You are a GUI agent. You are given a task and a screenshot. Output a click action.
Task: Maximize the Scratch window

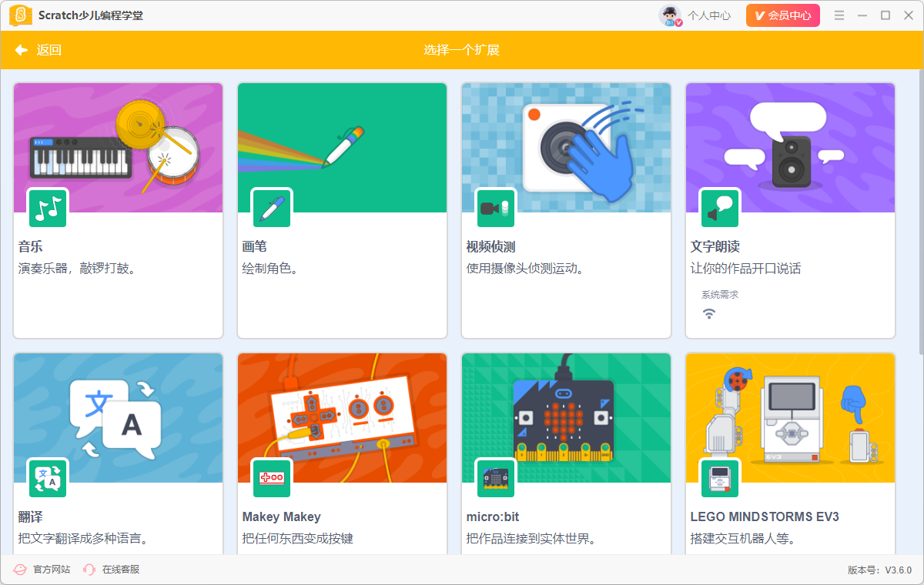click(885, 15)
